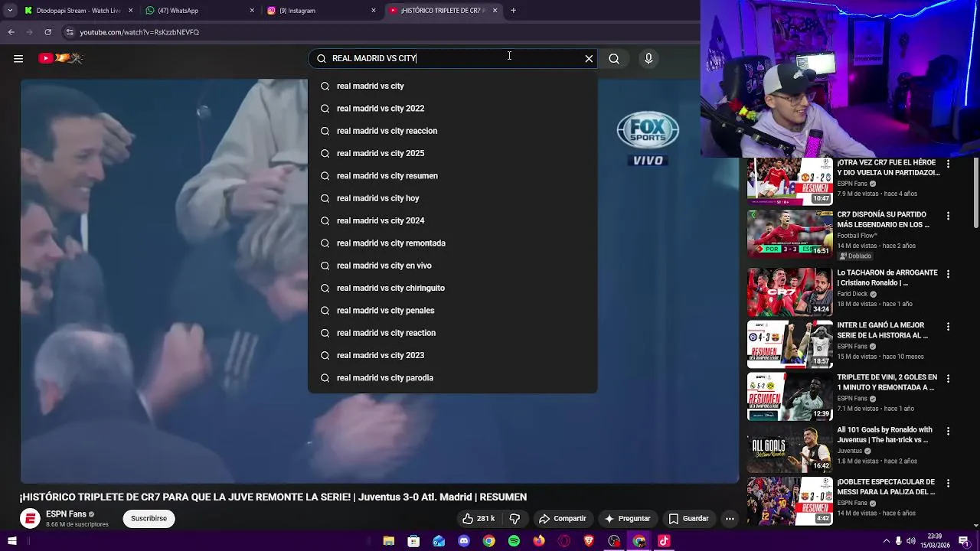Reload the page with refresh icon

(x=47, y=32)
